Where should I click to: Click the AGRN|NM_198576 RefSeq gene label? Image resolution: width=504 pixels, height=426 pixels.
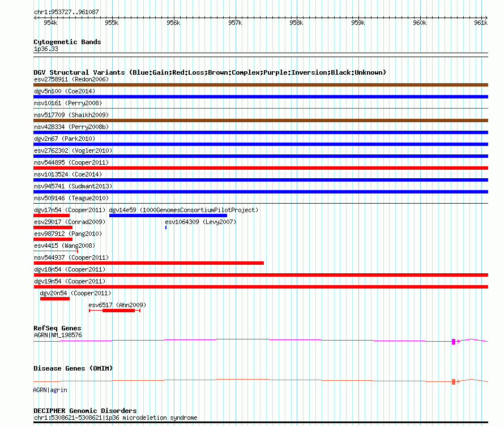[58, 335]
